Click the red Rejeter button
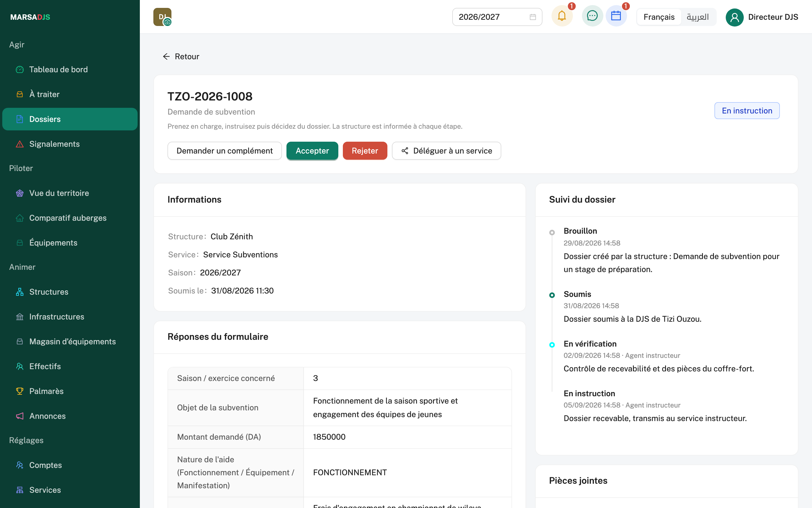Viewport: 812px width, 508px height. pyautogui.click(x=365, y=151)
